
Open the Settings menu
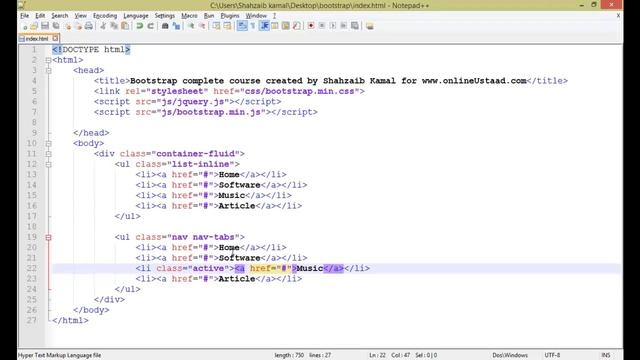[164, 16]
